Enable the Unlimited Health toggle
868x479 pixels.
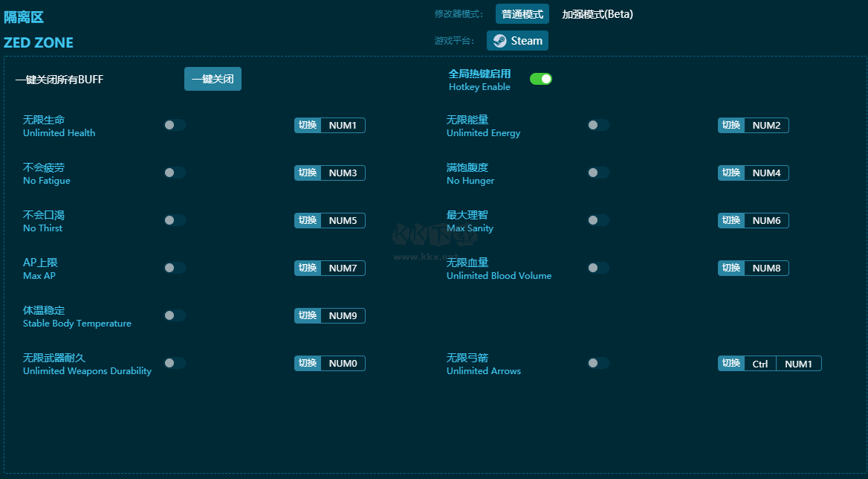pyautogui.click(x=175, y=125)
